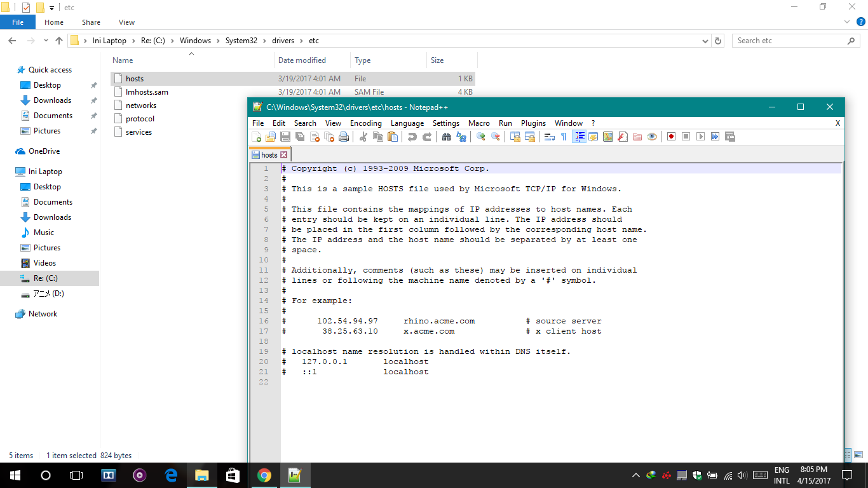Select OneDrive in navigation pane

point(44,151)
